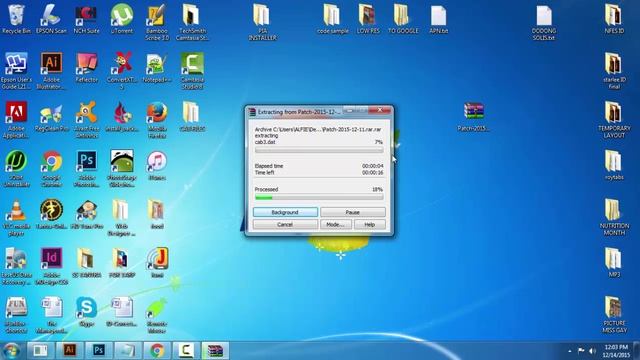Open iTunes shortcut
The image size is (640, 360).
point(157,166)
